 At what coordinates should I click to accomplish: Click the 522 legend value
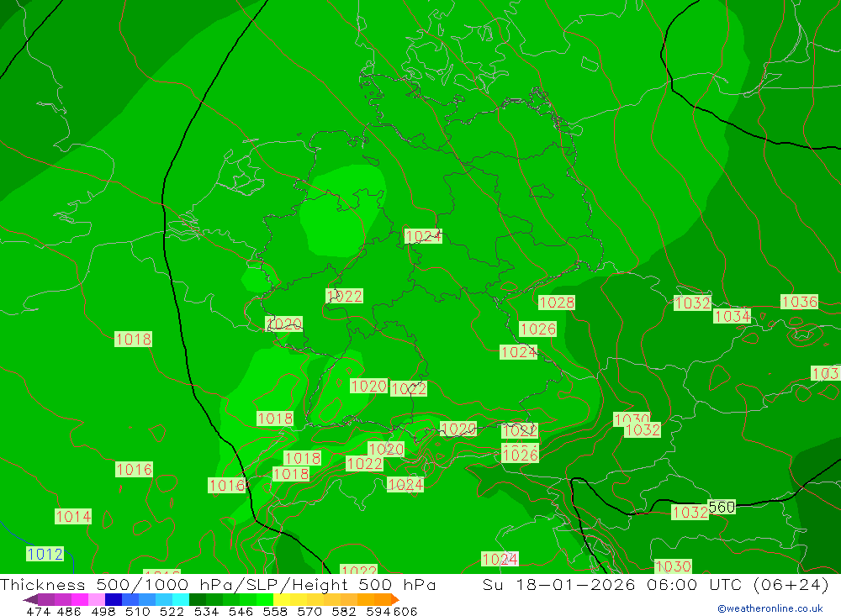pos(172,611)
